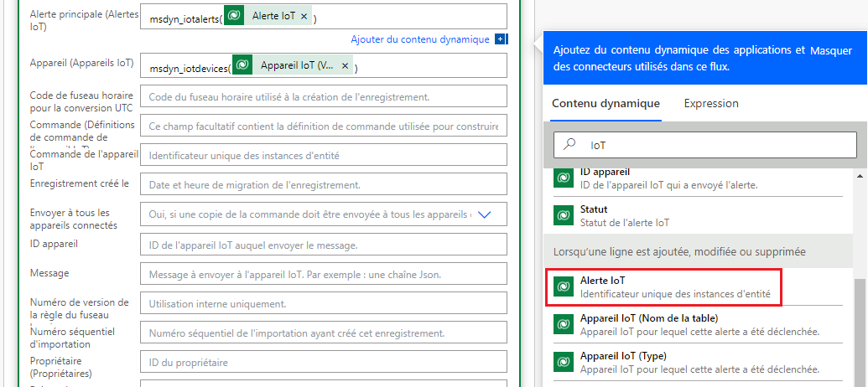Remove the Appareil IoT (V... token
This screenshot has width=868, height=387.
(345, 66)
